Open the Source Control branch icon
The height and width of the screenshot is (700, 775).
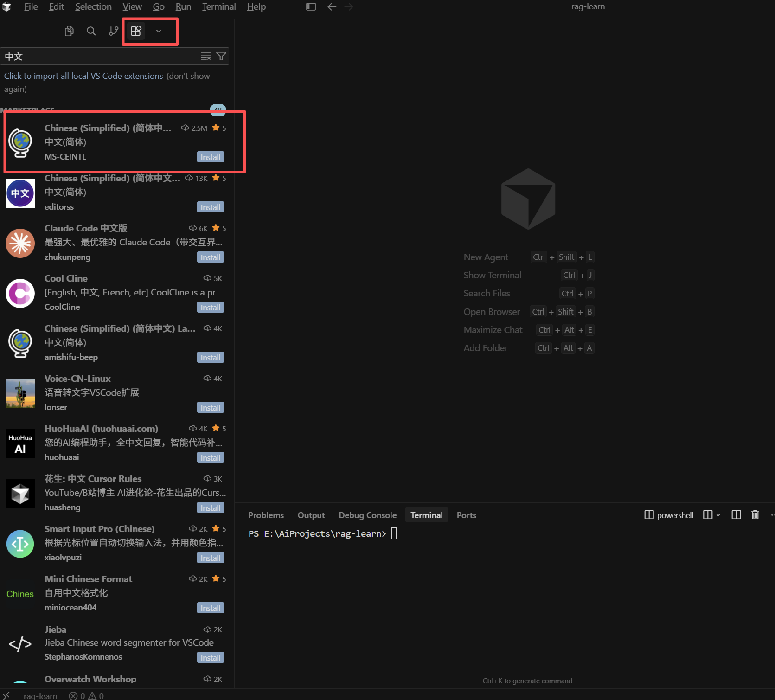tap(114, 31)
